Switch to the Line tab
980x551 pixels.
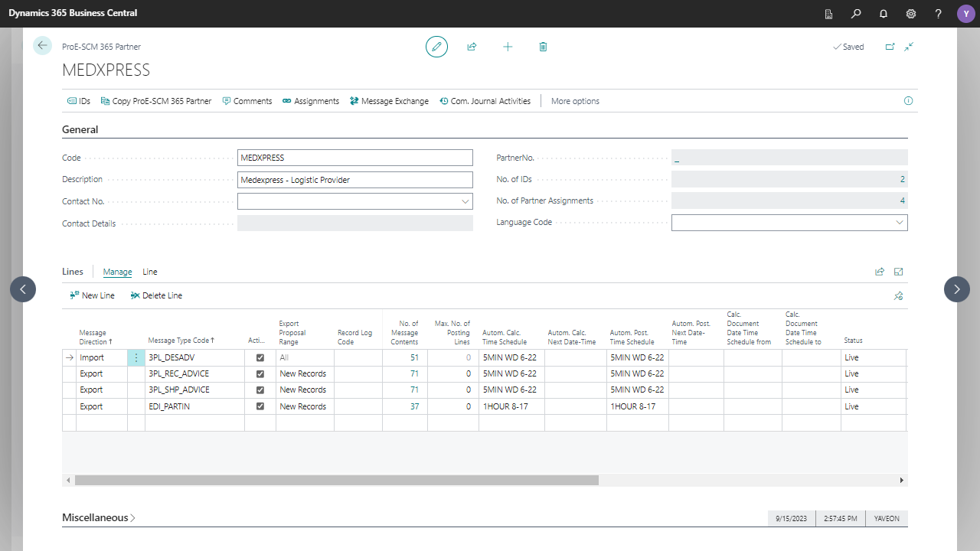pyautogui.click(x=150, y=272)
